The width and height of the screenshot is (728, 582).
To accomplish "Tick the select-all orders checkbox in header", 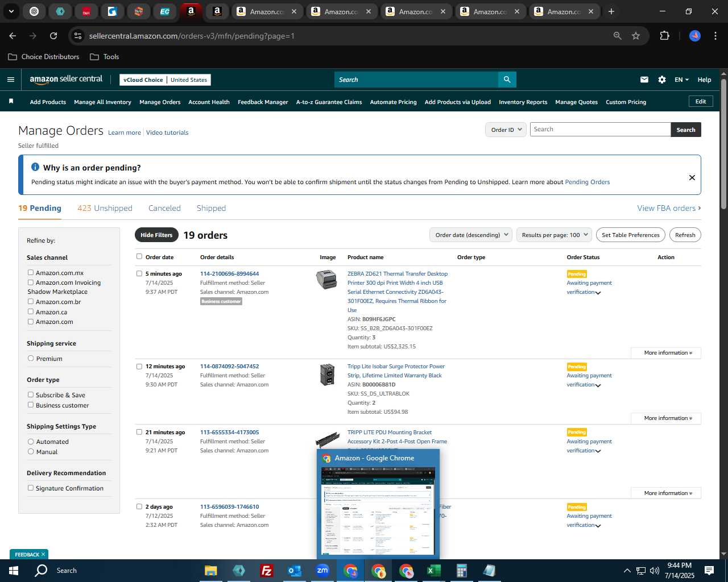I will (139, 256).
